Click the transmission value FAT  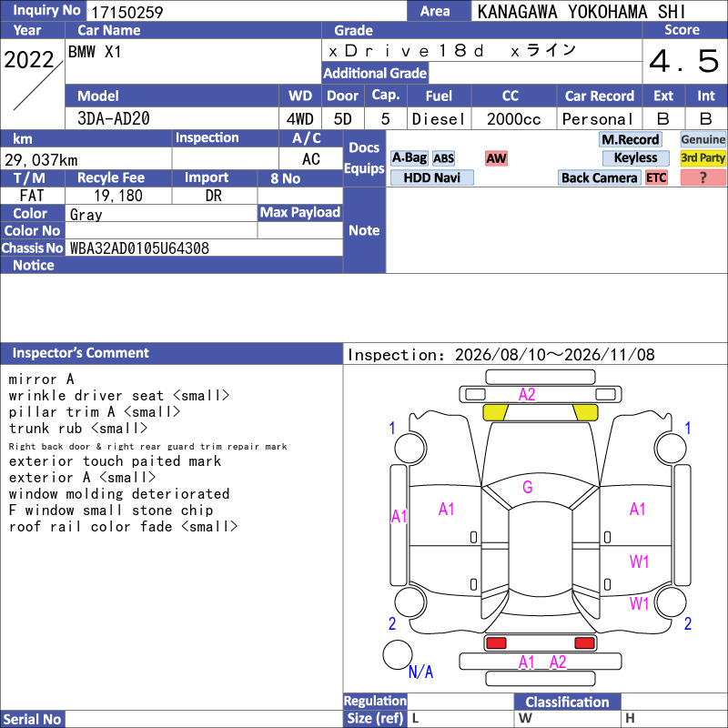(x=32, y=196)
